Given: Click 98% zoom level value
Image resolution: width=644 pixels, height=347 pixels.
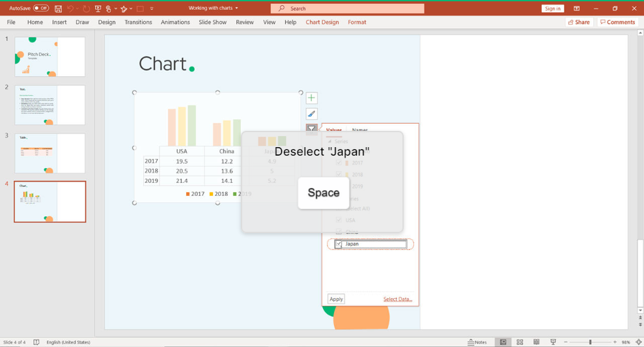Looking at the screenshot, I should pos(626,342).
